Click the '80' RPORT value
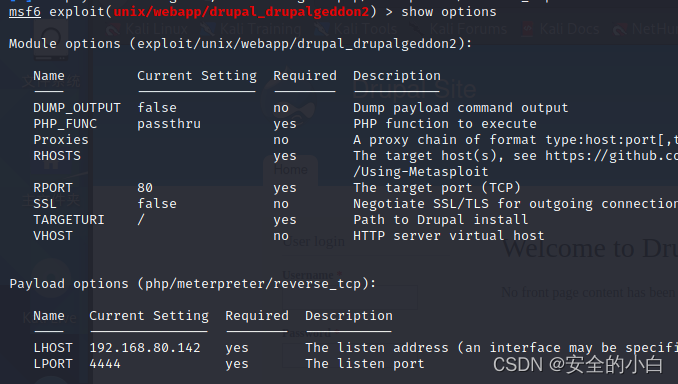Screen dimensions: 678x384 [145, 188]
